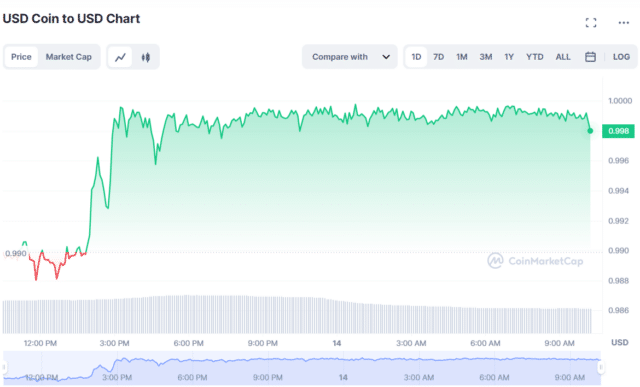Switch to line chart view icon
The image size is (640, 387).
pos(120,57)
